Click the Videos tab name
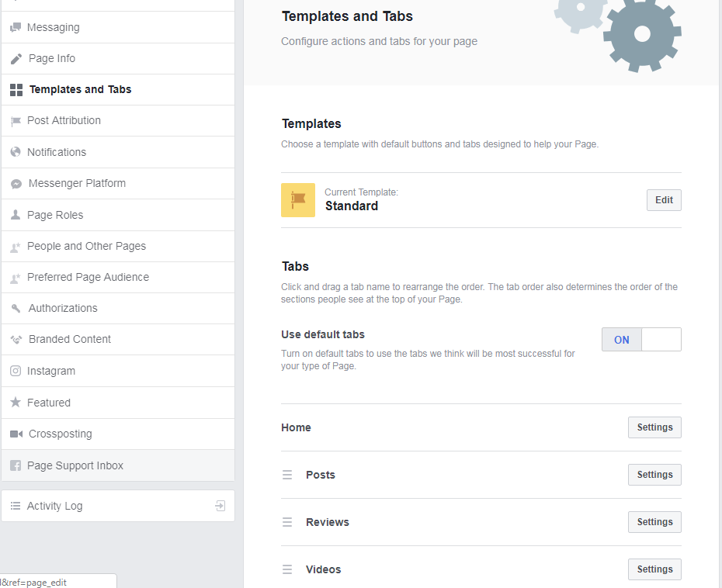The width and height of the screenshot is (722, 588). point(323,570)
